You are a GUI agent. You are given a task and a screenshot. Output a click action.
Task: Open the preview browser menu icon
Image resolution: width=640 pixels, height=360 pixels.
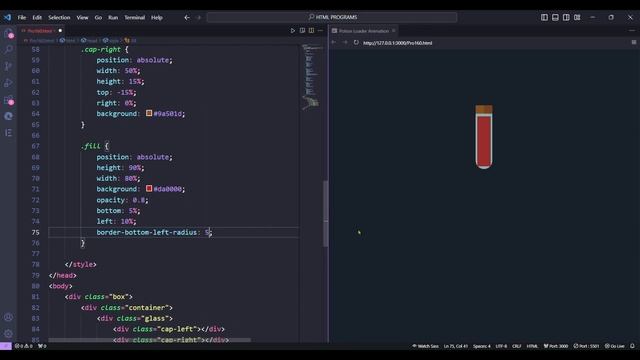[x=634, y=42]
